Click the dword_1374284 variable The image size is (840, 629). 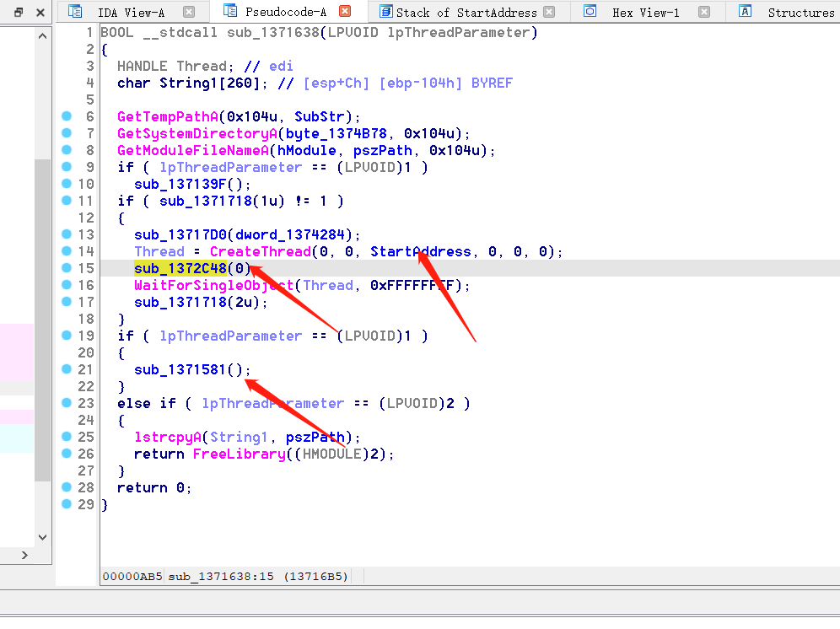click(290, 234)
